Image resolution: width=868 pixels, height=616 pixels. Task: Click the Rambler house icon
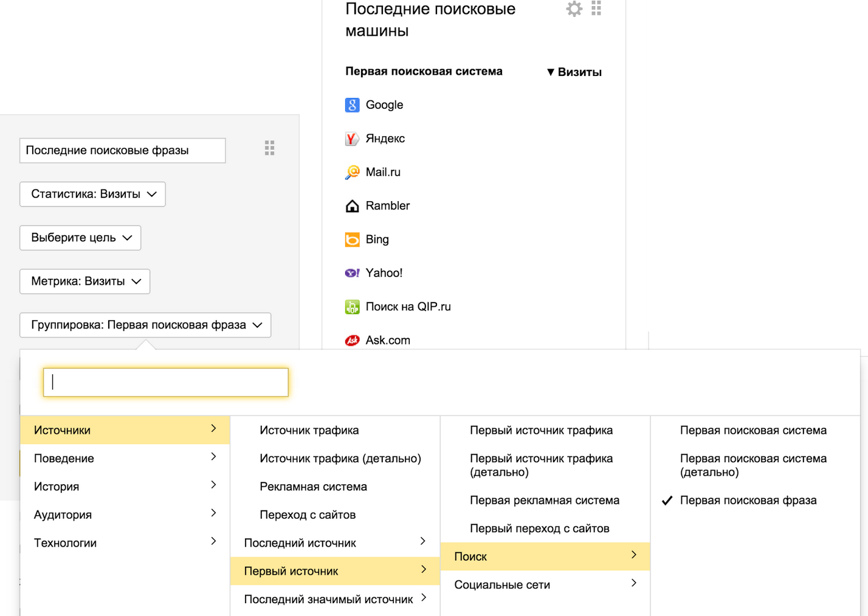tap(352, 206)
